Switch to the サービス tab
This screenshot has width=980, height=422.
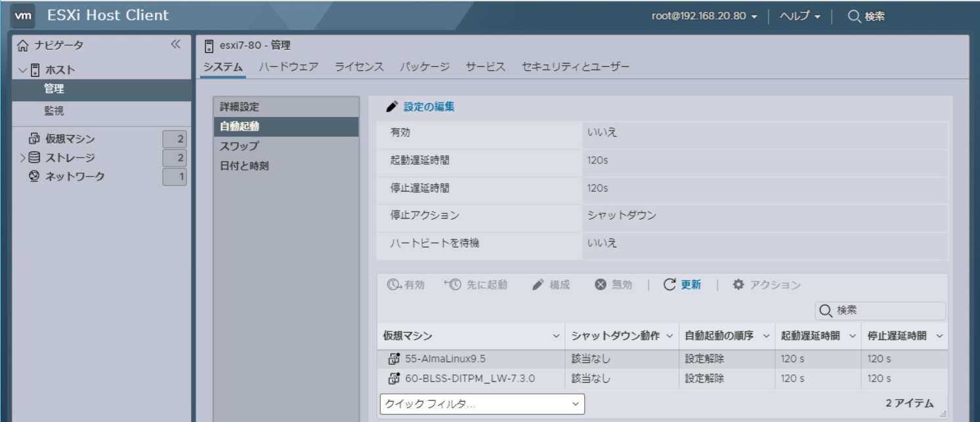pos(486,67)
